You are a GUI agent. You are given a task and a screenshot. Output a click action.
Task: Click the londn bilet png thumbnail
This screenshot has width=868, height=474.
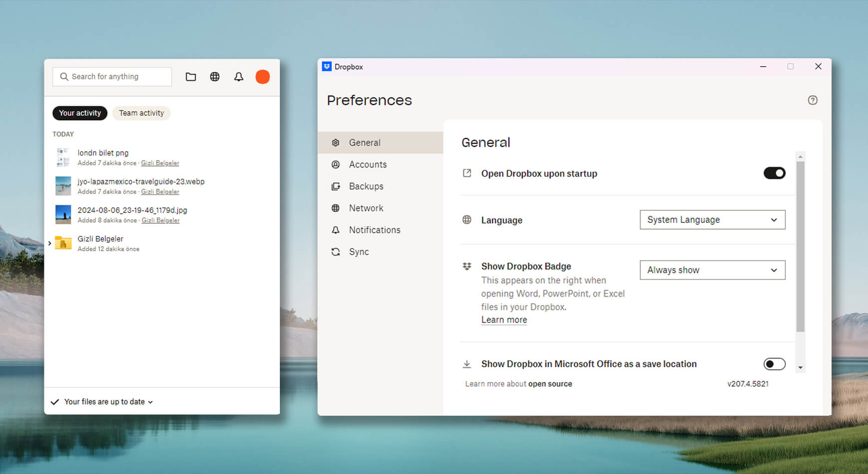(63, 157)
